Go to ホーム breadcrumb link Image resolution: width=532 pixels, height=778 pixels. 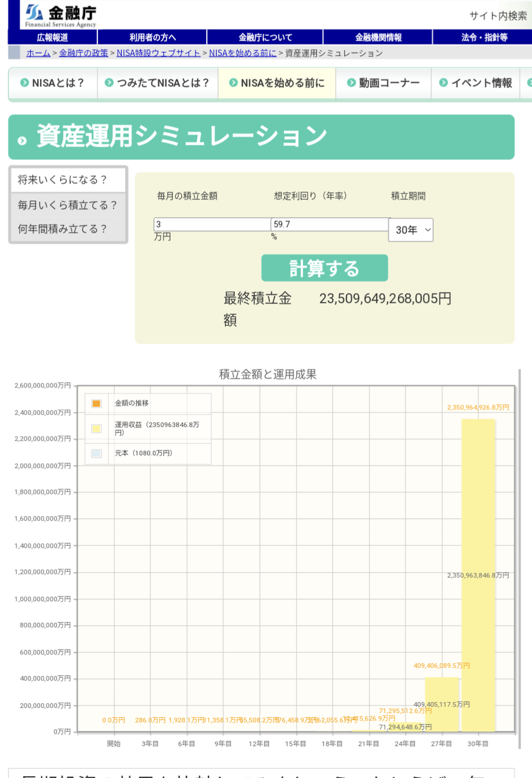tap(38, 53)
